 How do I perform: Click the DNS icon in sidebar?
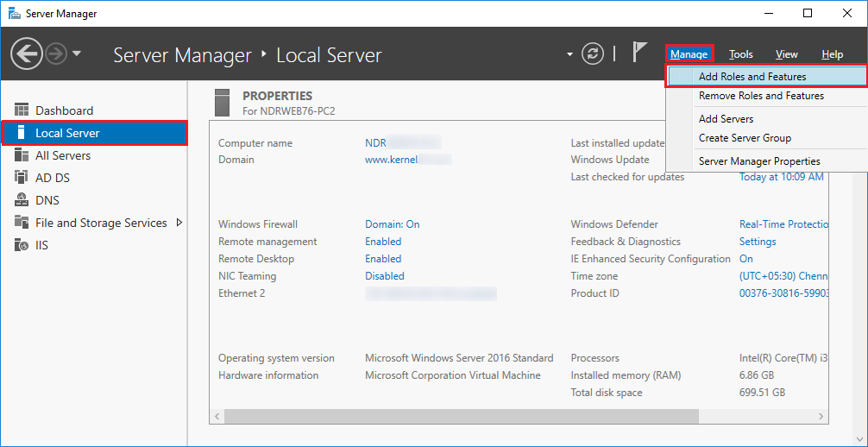(21, 200)
